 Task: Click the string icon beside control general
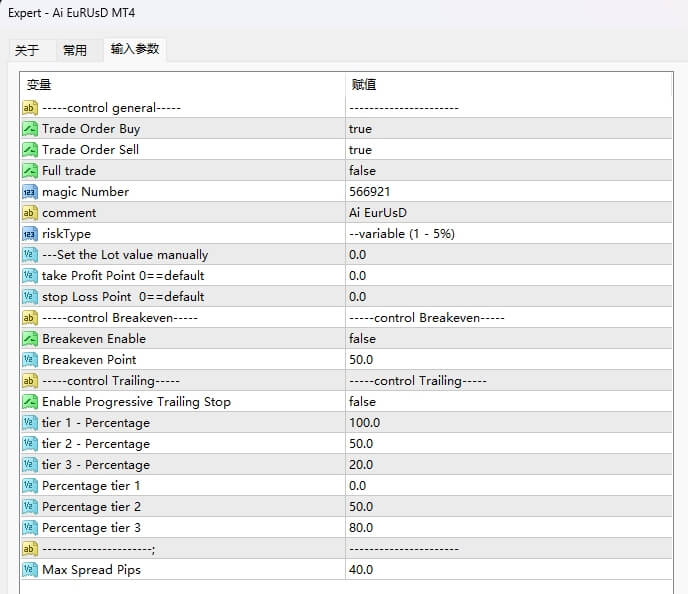point(30,108)
